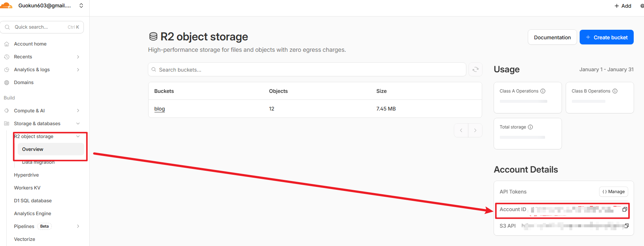Image resolution: width=644 pixels, height=246 pixels.
Task: Expand the Recents menu
Action: pos(78,57)
